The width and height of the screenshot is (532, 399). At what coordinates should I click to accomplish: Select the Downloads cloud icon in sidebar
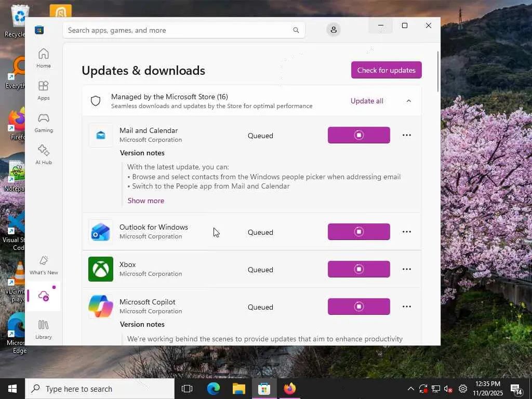[x=44, y=296]
